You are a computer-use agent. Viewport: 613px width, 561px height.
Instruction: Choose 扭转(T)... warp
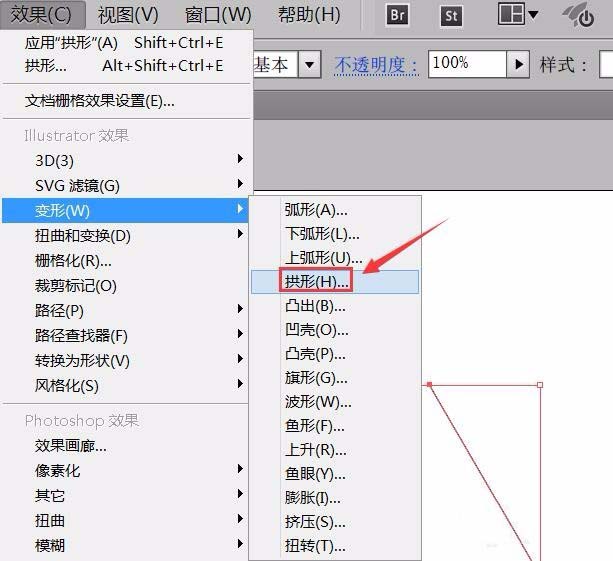[335, 545]
